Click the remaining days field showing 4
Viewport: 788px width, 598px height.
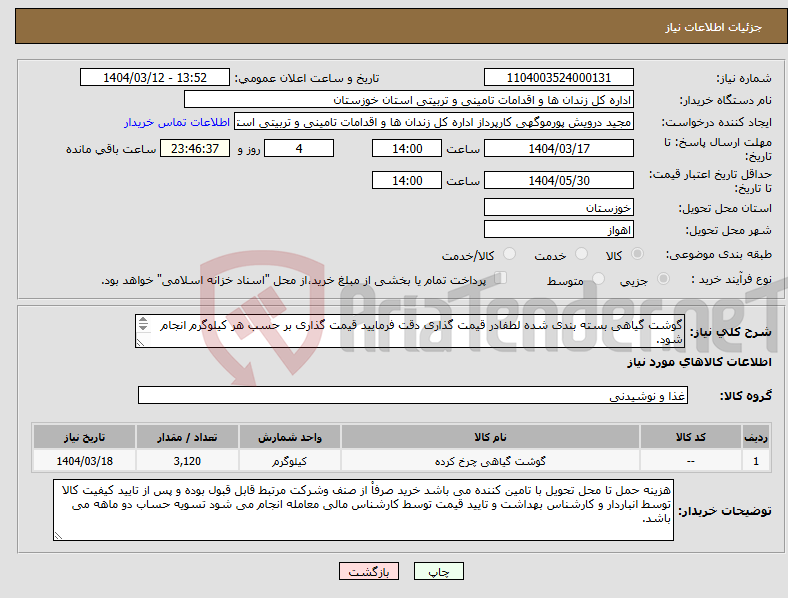click(x=299, y=148)
